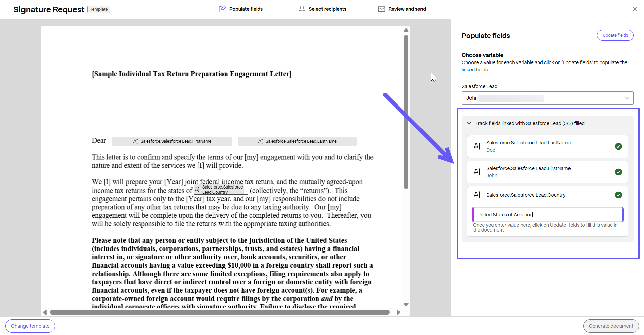Click the Generate document button
644x335 pixels.
click(611, 326)
